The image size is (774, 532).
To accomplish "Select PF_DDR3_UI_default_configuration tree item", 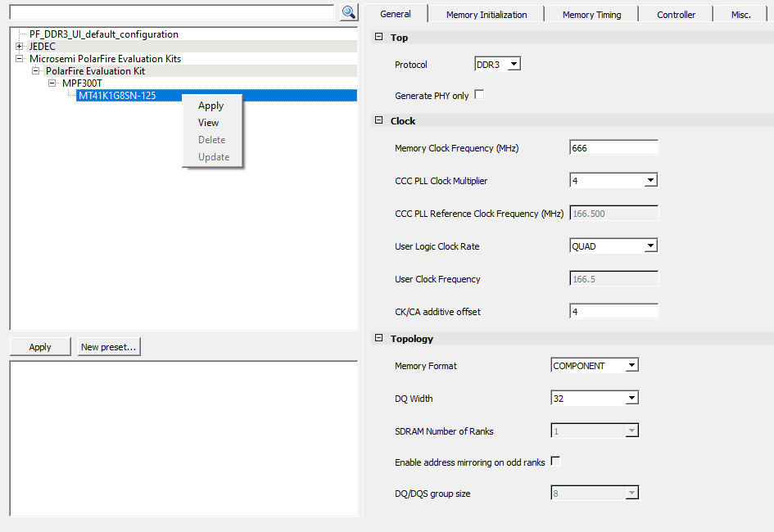I will 104,34.
